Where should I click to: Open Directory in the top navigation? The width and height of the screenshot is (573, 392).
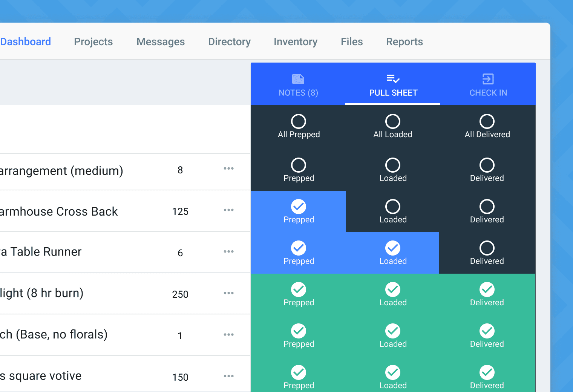[229, 41]
